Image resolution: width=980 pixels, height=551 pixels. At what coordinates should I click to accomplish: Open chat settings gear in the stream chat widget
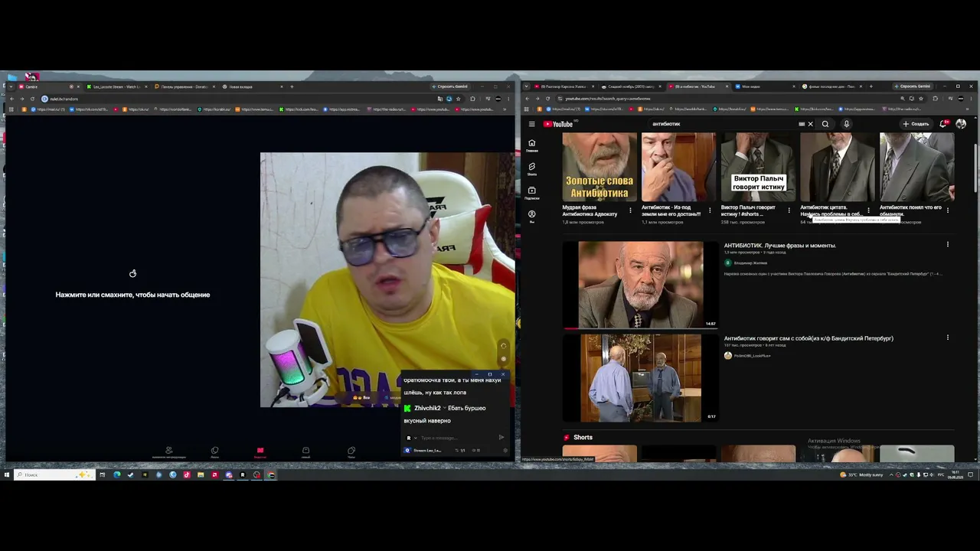(504, 450)
